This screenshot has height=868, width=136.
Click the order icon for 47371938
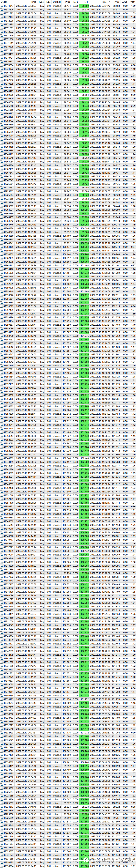1,39
